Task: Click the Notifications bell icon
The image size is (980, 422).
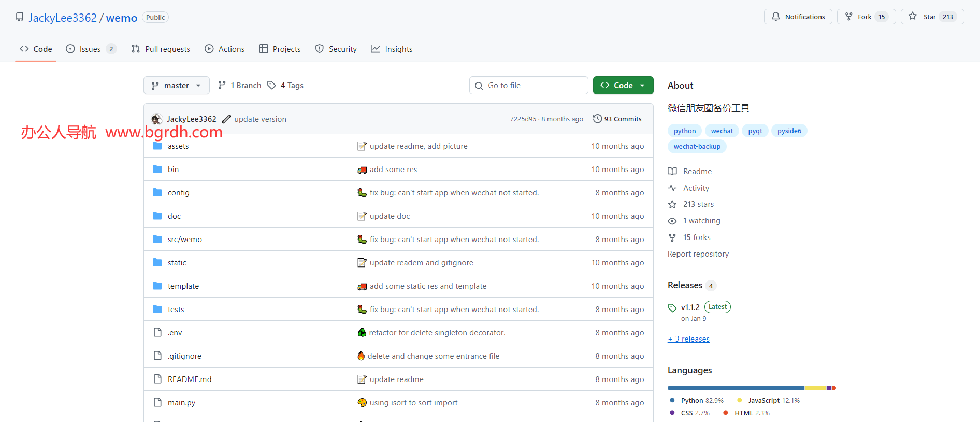Action: pos(775,17)
